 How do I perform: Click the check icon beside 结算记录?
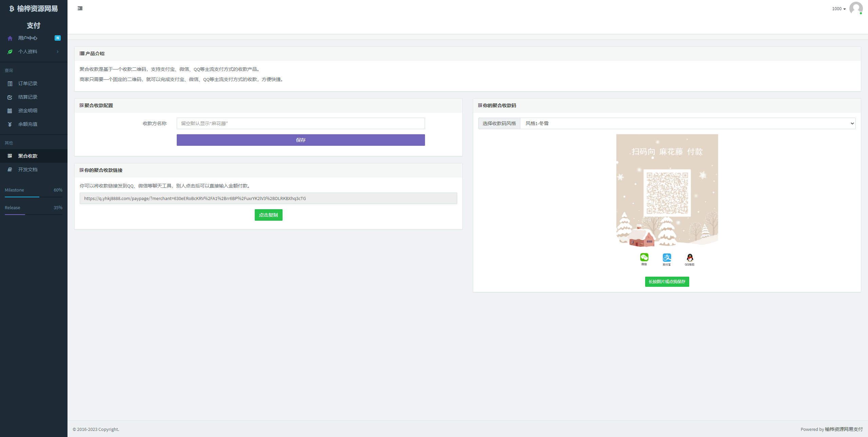tap(10, 97)
